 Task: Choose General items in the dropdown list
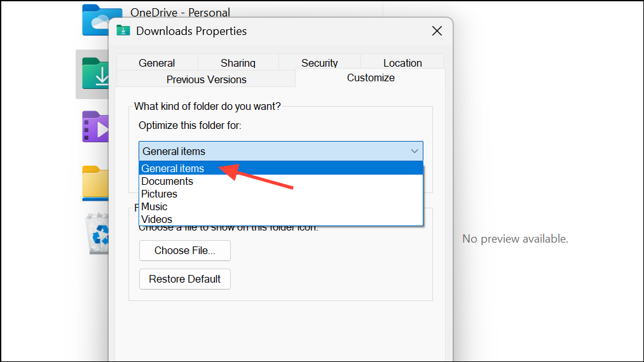(x=173, y=168)
